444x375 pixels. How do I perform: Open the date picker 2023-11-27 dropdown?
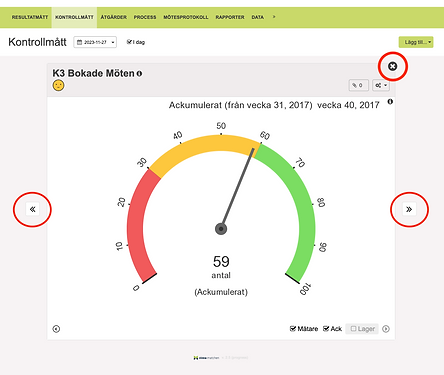click(x=95, y=42)
